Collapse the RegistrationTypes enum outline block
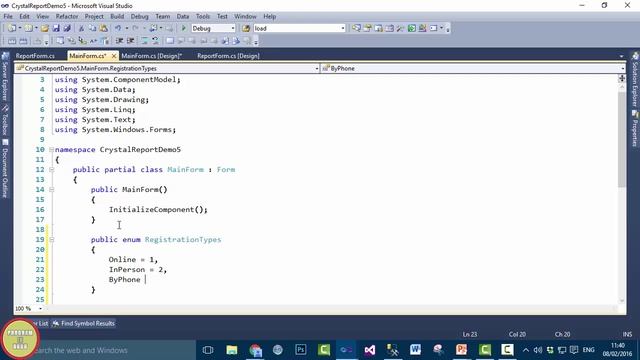The height and width of the screenshot is (360, 640). (x=51, y=240)
